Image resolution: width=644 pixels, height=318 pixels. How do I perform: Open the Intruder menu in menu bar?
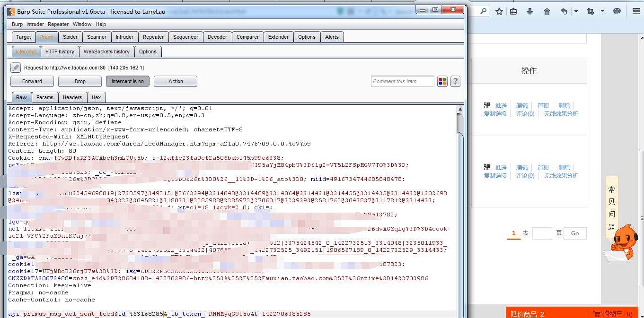pyautogui.click(x=35, y=24)
